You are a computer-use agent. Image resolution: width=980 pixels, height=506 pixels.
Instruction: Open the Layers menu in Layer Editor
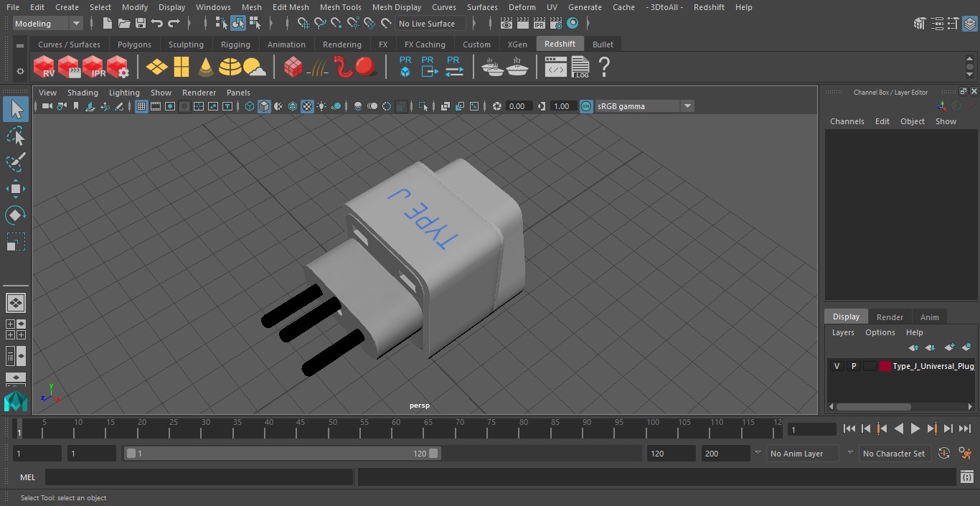click(x=843, y=332)
